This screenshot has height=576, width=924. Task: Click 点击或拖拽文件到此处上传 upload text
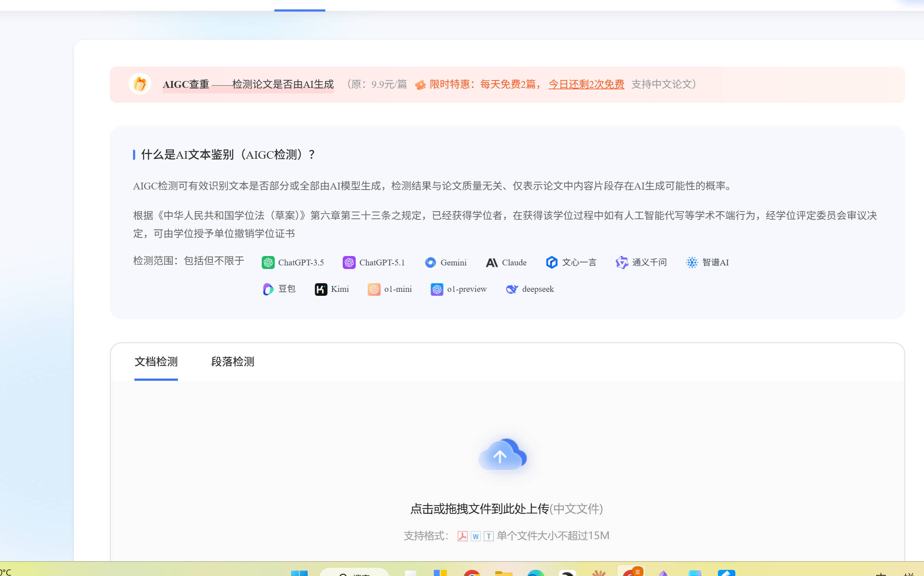click(x=479, y=509)
